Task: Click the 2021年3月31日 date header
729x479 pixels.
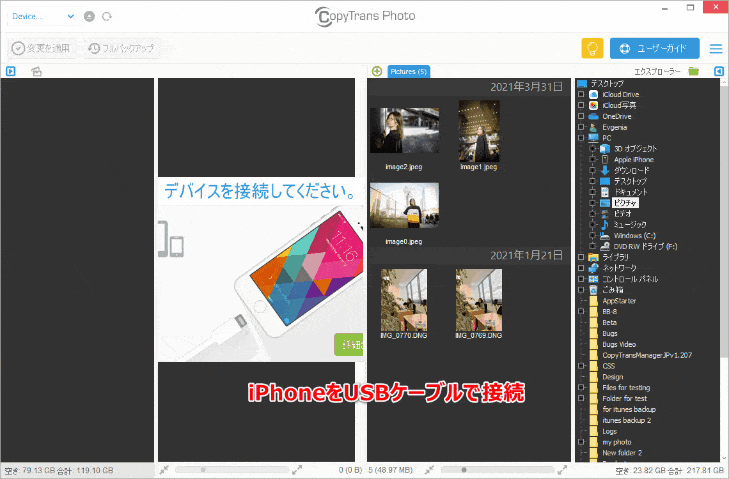Action: pyautogui.click(x=526, y=87)
